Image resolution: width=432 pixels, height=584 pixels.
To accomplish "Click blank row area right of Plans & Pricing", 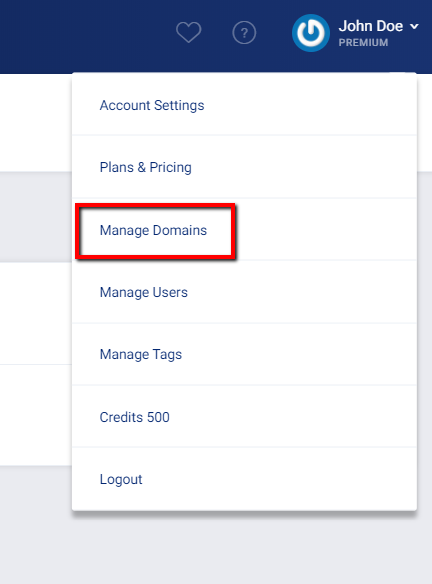I will (x=304, y=168).
